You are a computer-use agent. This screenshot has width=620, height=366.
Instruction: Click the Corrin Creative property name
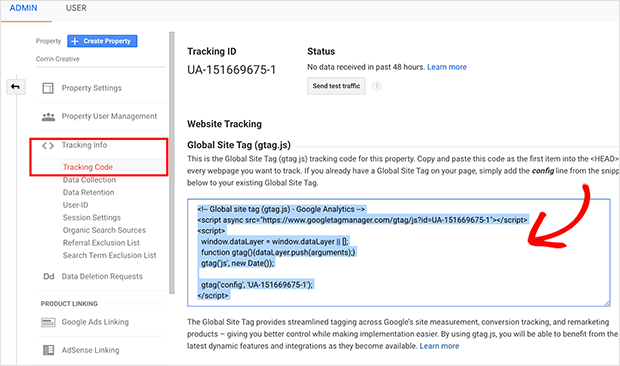coord(58,59)
